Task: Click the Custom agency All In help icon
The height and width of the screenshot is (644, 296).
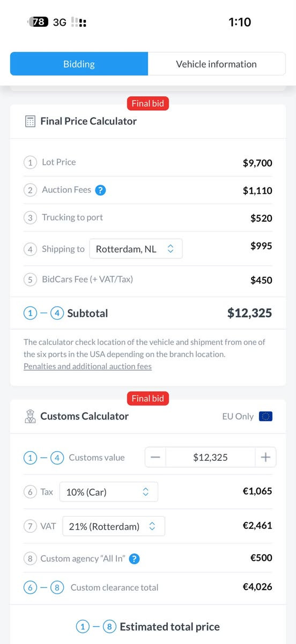Action: pos(135,559)
